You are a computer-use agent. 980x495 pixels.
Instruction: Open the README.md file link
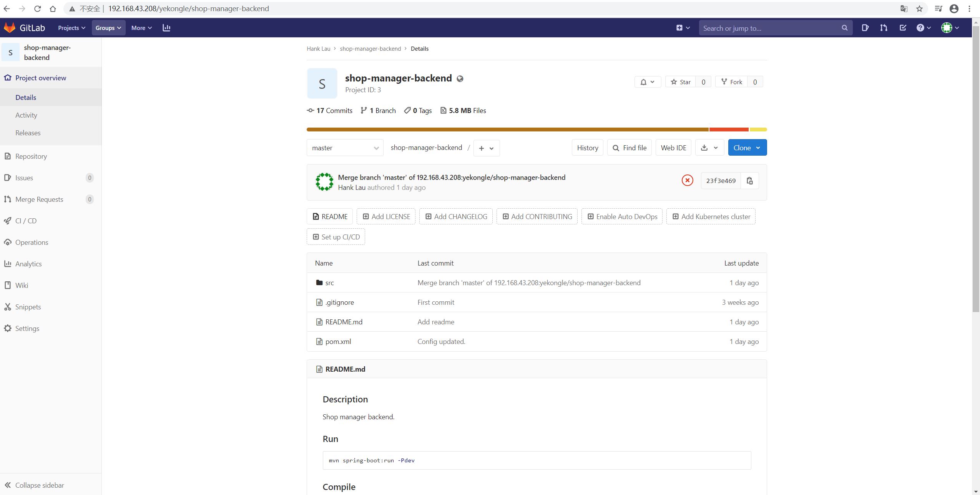point(344,322)
